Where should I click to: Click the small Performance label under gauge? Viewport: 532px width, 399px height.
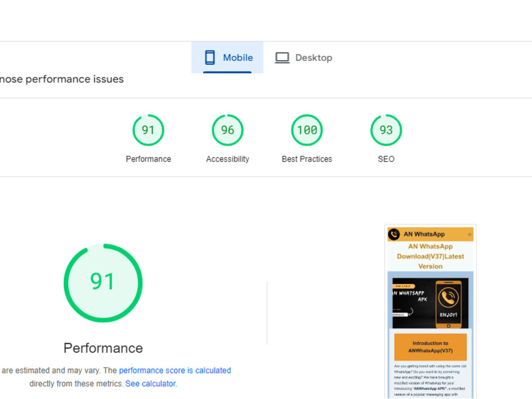click(148, 159)
